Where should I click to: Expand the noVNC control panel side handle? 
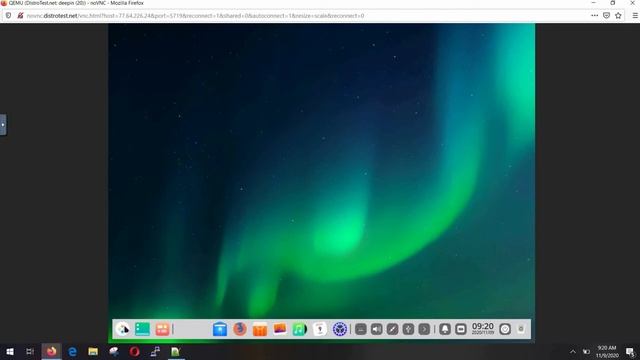tap(3, 124)
